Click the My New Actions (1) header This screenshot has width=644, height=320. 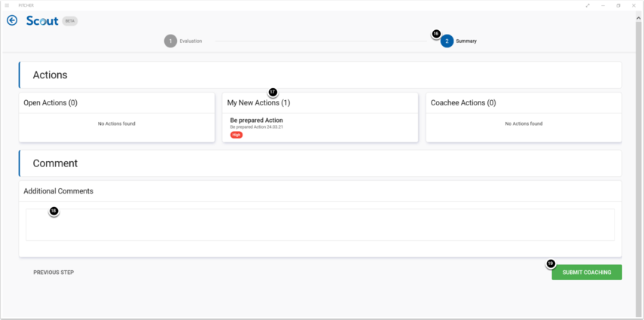click(x=258, y=102)
